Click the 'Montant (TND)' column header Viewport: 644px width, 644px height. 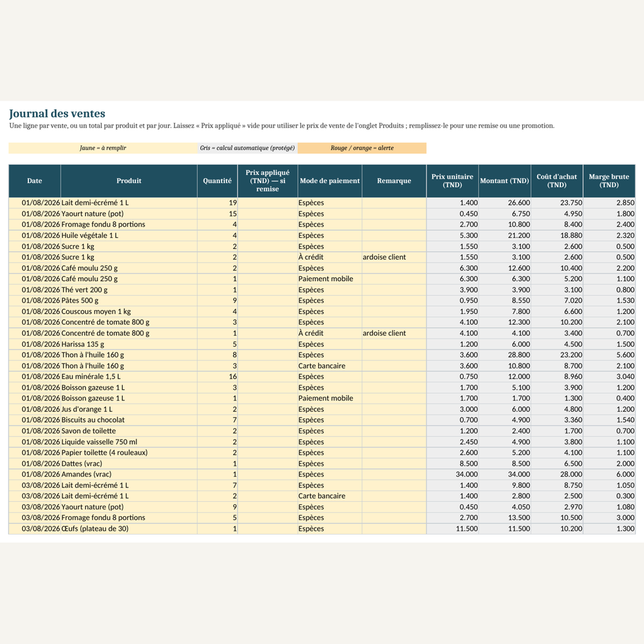point(504,180)
